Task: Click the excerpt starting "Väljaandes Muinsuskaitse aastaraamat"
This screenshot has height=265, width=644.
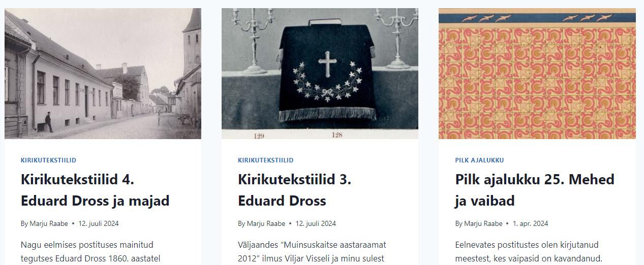Action: [312, 252]
